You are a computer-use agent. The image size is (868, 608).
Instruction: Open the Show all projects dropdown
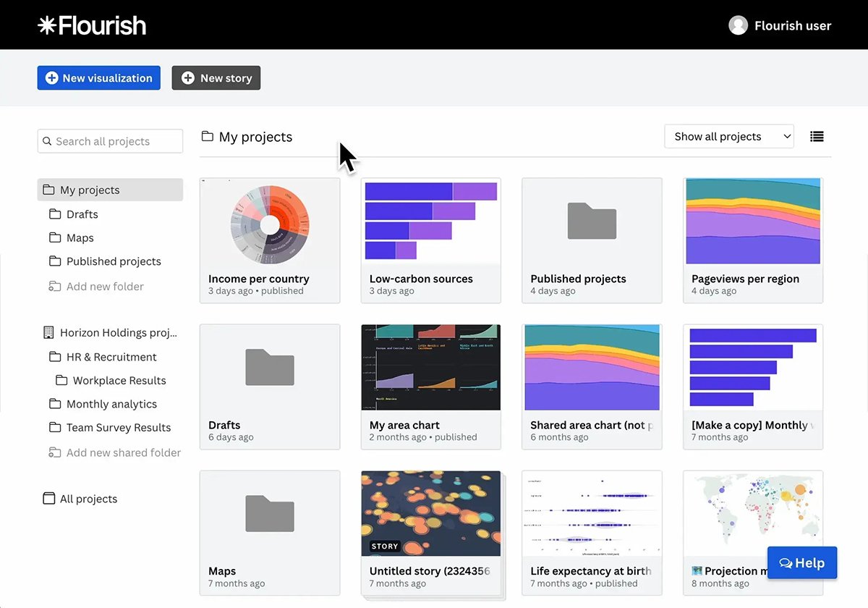(728, 137)
